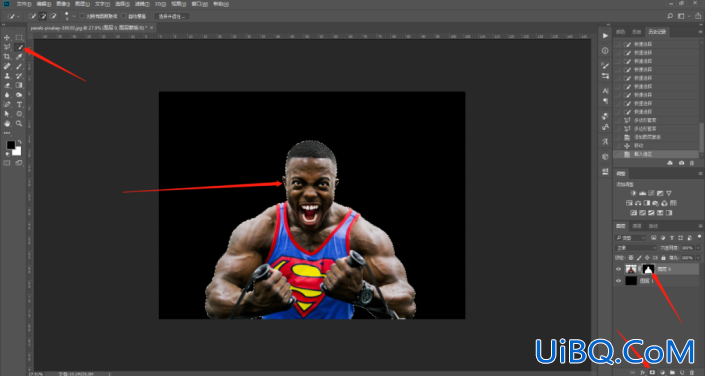Open the layer filter type dropdown
Viewport: 705px width, 376px height.
click(630, 237)
